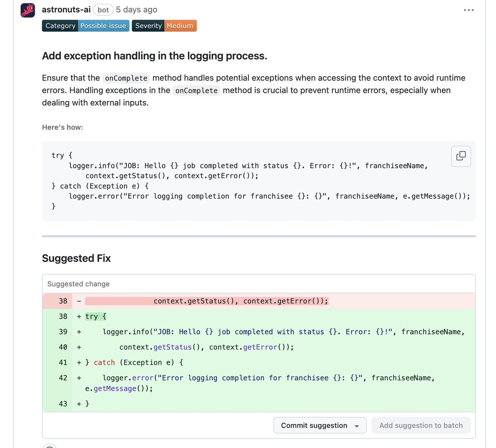The width and height of the screenshot is (496, 448).
Task: Copy the code snippet using the copy icon
Action: [x=460, y=156]
